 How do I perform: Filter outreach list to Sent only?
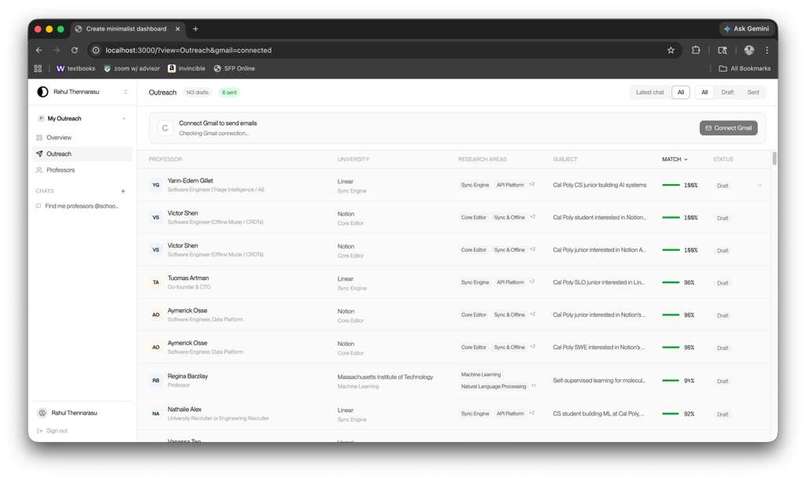pos(753,93)
